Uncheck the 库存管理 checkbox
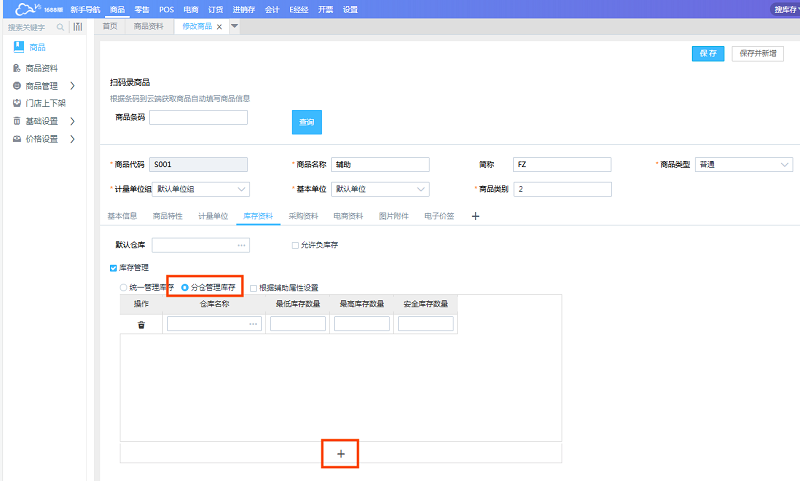 [113, 268]
